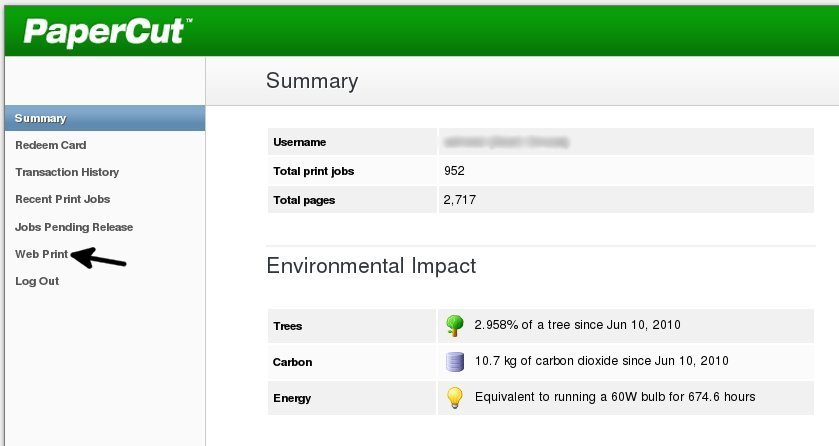Go to Recent Print Jobs
The height and width of the screenshot is (446, 839).
[x=63, y=199]
